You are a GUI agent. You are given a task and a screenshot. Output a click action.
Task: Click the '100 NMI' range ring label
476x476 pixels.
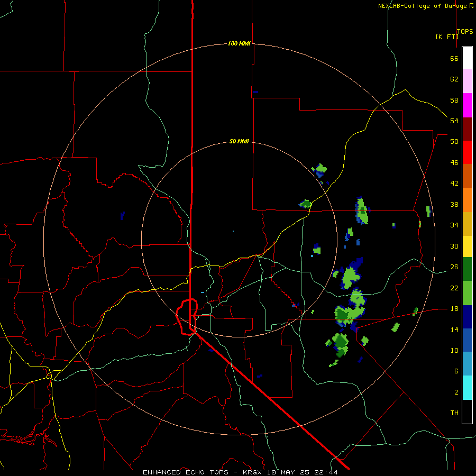pos(239,44)
